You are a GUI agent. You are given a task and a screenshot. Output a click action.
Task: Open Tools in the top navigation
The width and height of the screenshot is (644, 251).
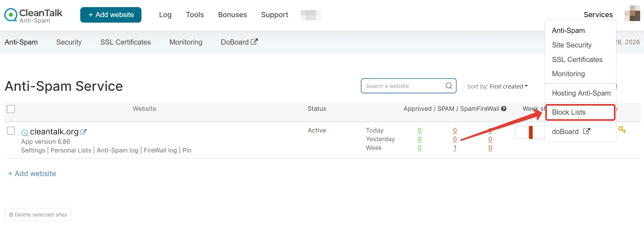coord(195,15)
